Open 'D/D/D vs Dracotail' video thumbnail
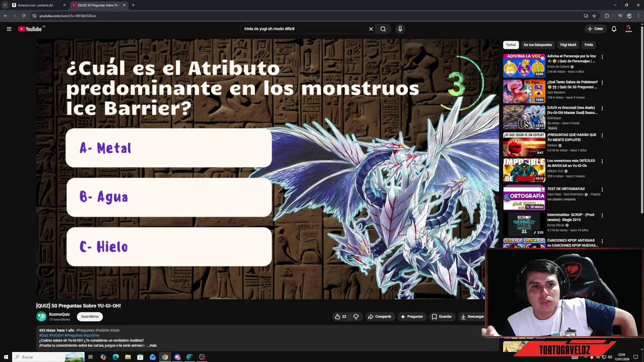This screenshot has width=644, height=362. click(x=524, y=117)
